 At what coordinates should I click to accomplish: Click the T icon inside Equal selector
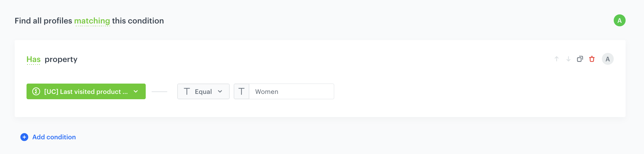pos(187,91)
